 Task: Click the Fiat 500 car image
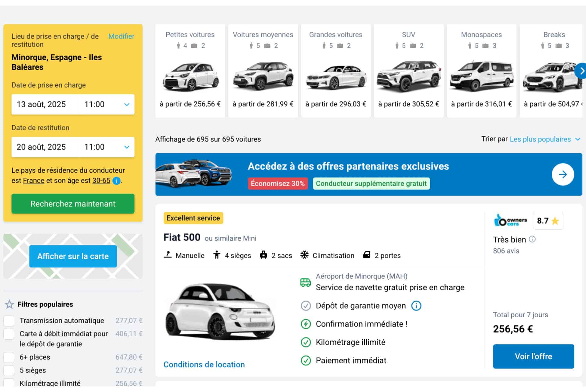[220, 312]
